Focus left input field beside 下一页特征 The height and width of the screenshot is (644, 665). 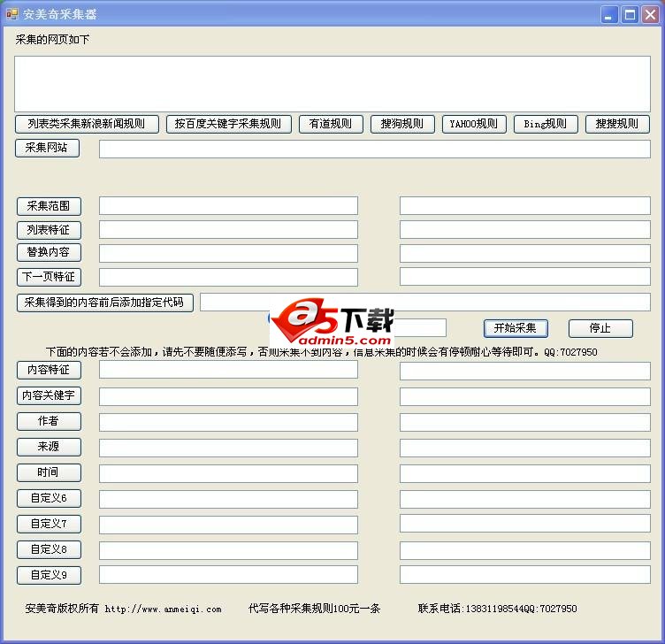(228, 277)
